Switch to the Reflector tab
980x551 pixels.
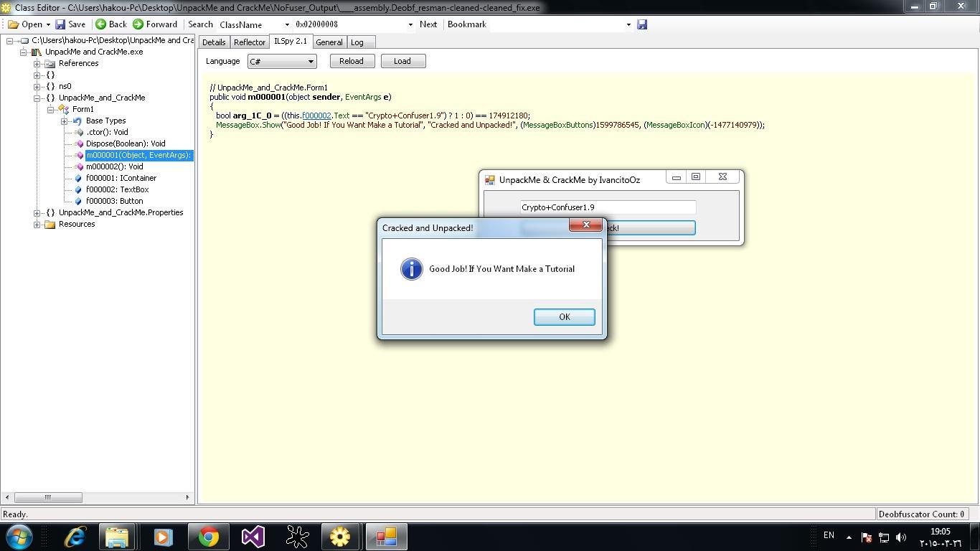[249, 42]
